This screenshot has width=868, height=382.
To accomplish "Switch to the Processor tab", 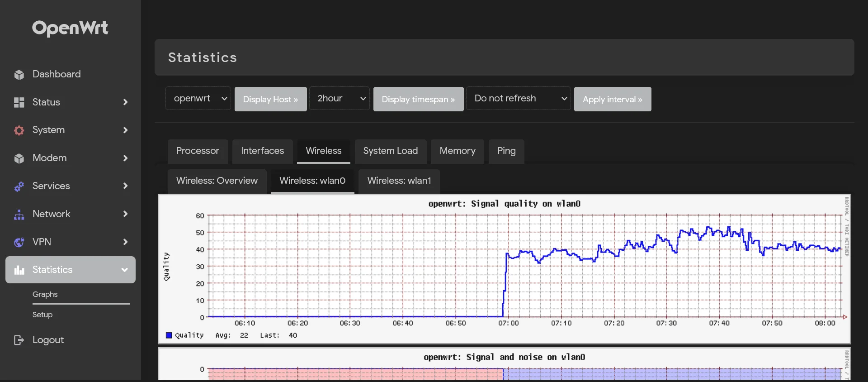I will pyautogui.click(x=198, y=151).
